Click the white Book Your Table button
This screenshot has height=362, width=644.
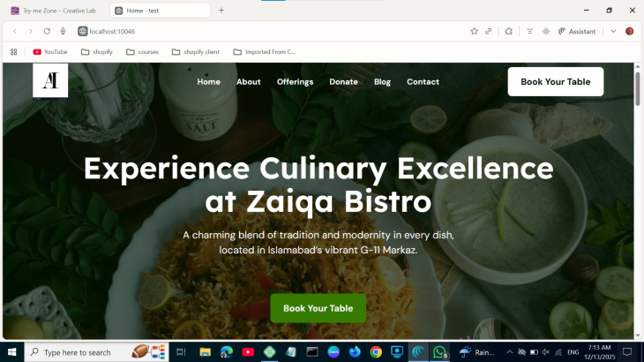555,82
